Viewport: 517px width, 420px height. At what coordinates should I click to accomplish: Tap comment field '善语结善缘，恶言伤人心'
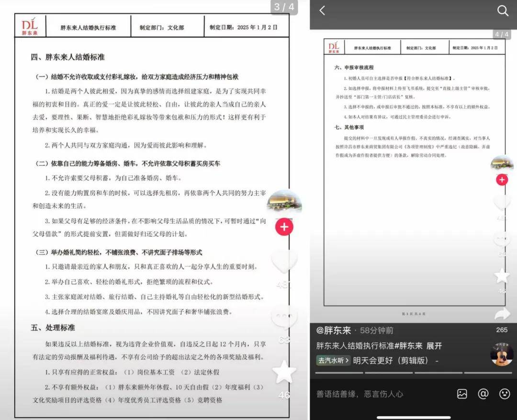360,394
